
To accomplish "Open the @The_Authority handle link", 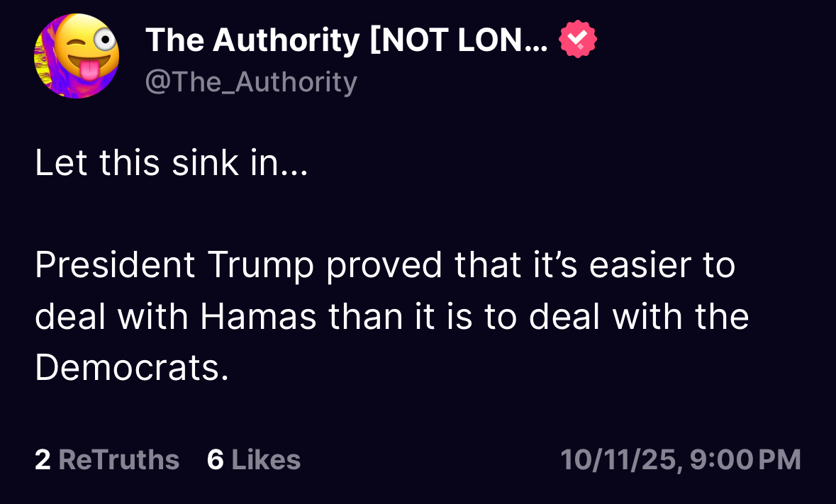I will coord(251,82).
